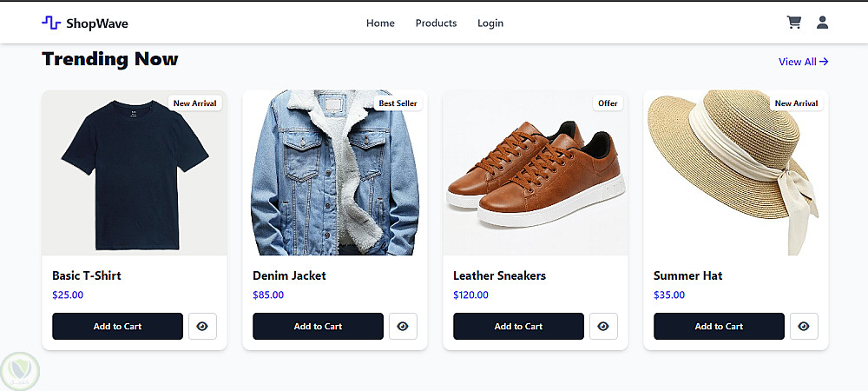868x391 pixels.
Task: Add Basic T-Shirt to cart
Action: pyautogui.click(x=117, y=327)
